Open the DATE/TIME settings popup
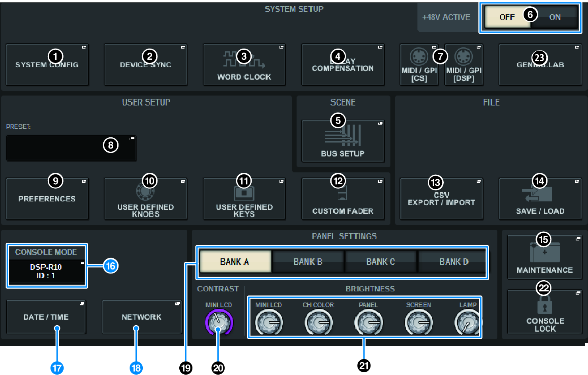The width and height of the screenshot is (588, 375). tap(45, 317)
